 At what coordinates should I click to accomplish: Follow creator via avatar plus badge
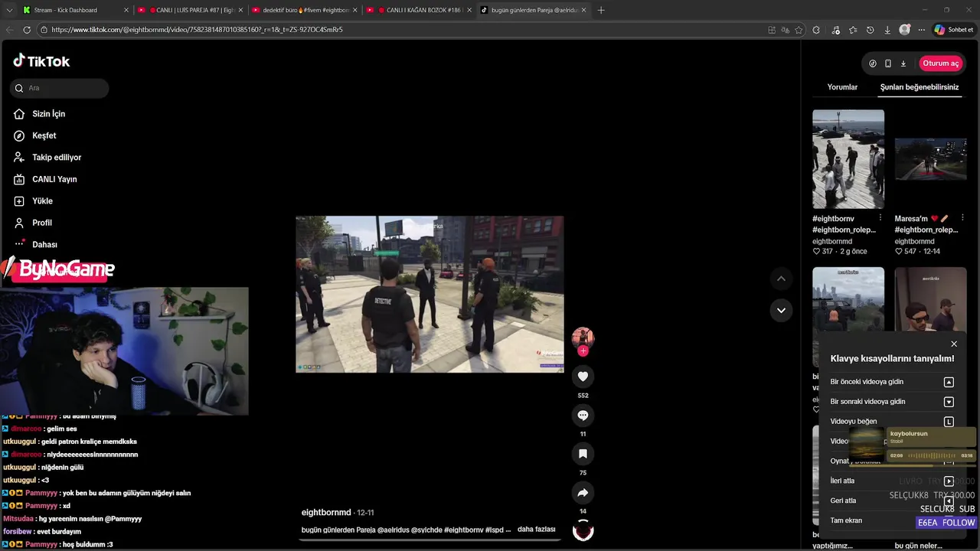[x=583, y=351]
